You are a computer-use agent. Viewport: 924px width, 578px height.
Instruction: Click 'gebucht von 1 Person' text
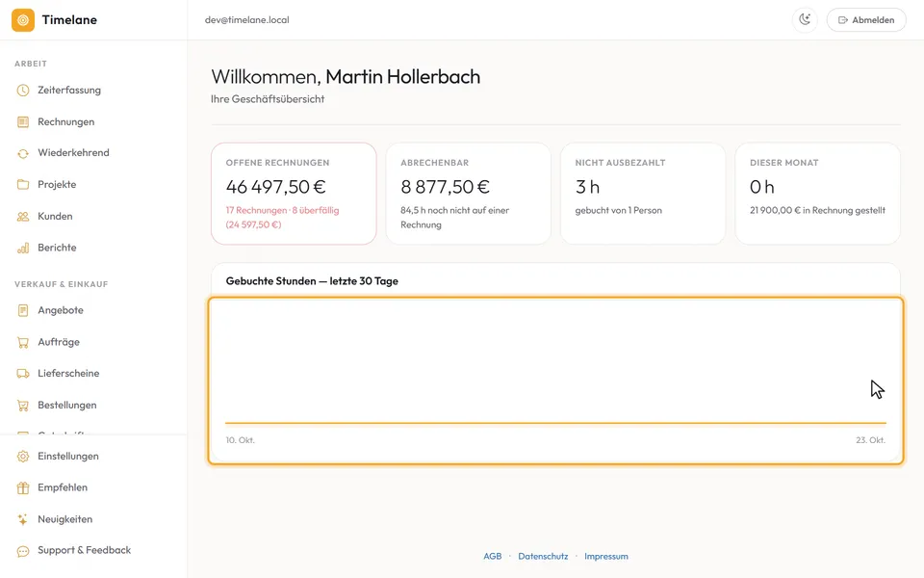pos(619,210)
